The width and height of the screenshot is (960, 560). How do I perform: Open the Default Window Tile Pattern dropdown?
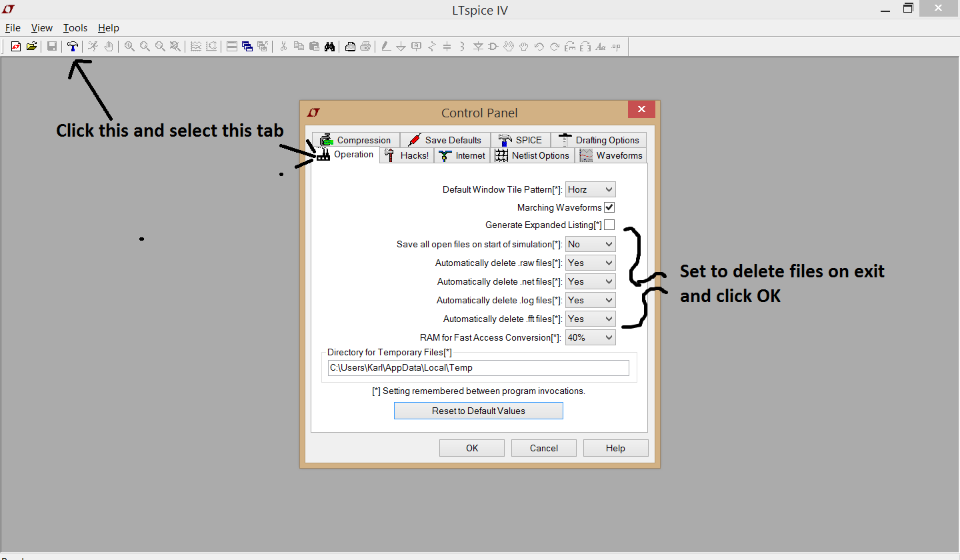point(590,189)
